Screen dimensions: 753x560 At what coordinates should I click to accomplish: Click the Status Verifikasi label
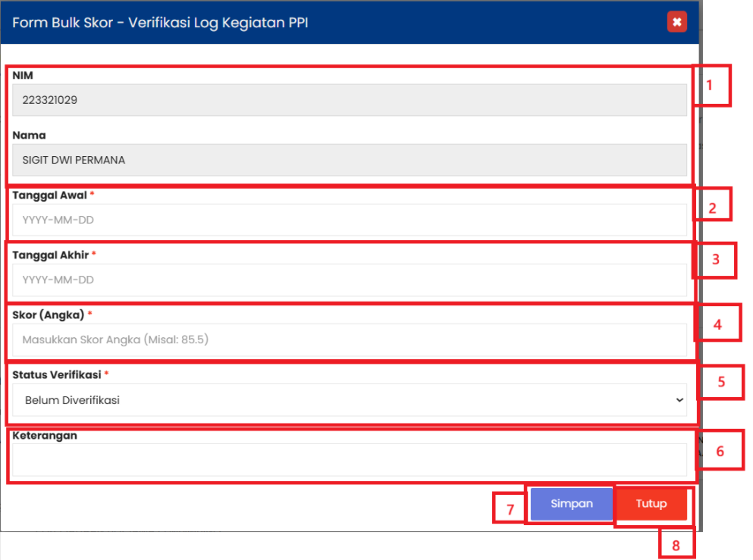(56, 374)
